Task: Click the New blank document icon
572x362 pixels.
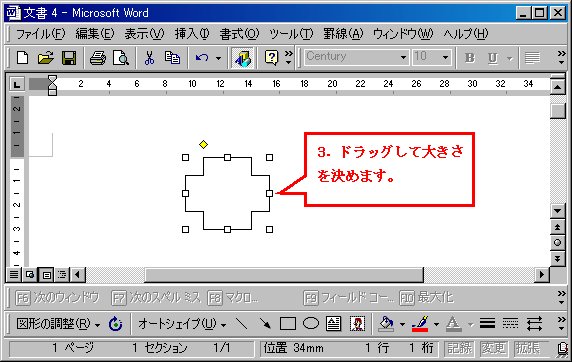Action: coord(23,58)
